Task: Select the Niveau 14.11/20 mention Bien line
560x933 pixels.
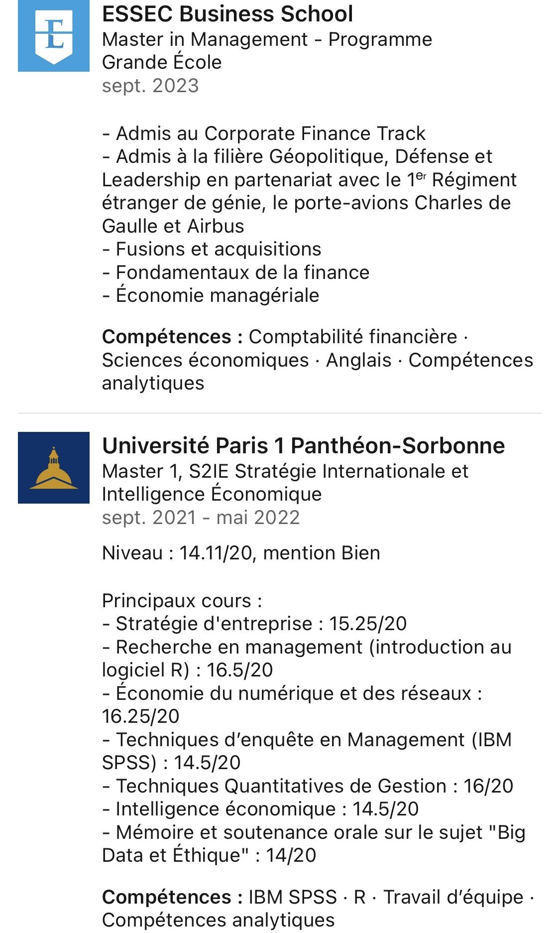Action: (241, 553)
